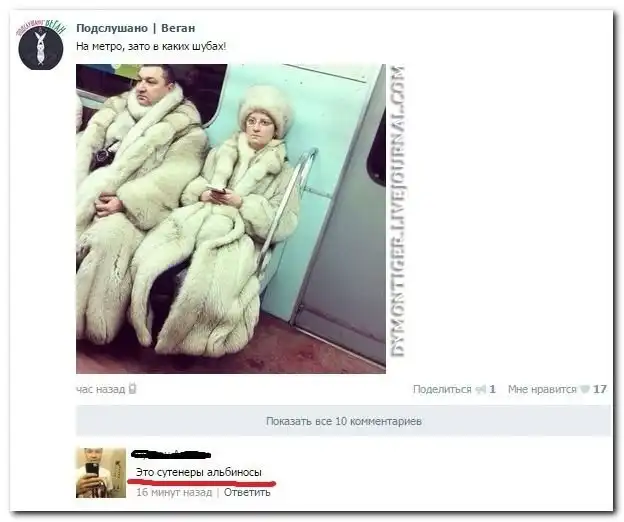
Task: Open the commenter's profile photo
Action: [101, 473]
